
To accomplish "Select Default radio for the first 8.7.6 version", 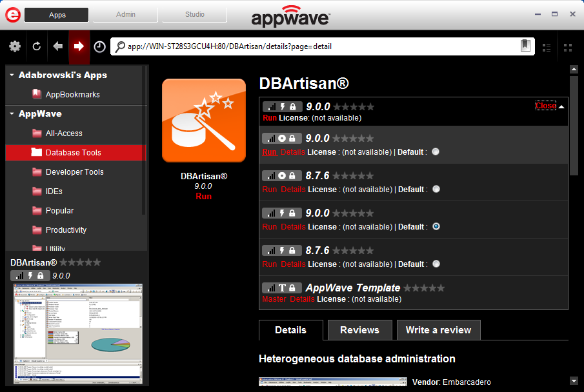I will (x=436, y=189).
